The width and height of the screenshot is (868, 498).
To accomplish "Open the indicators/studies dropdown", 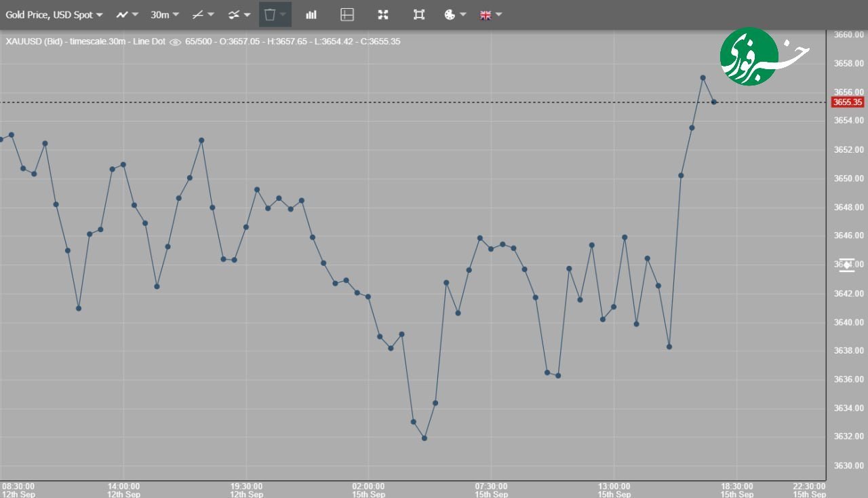I will pyautogui.click(x=239, y=14).
